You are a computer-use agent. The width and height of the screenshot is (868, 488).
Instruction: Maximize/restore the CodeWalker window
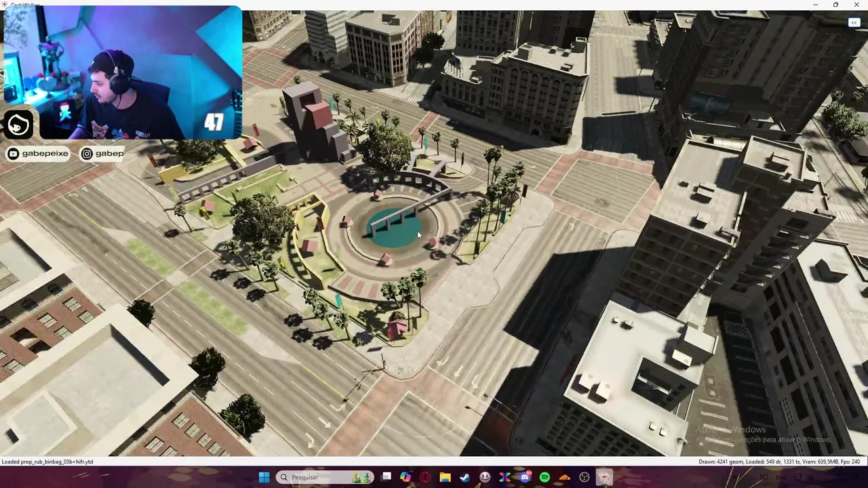[835, 5]
